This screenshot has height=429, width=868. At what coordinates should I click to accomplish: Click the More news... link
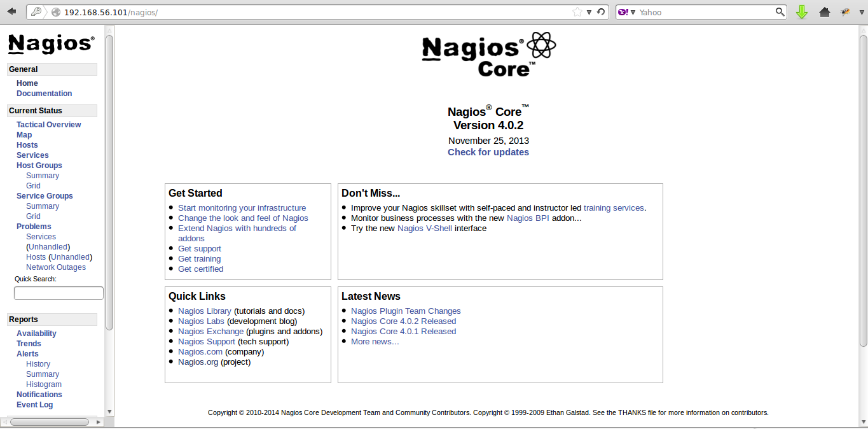tap(375, 342)
